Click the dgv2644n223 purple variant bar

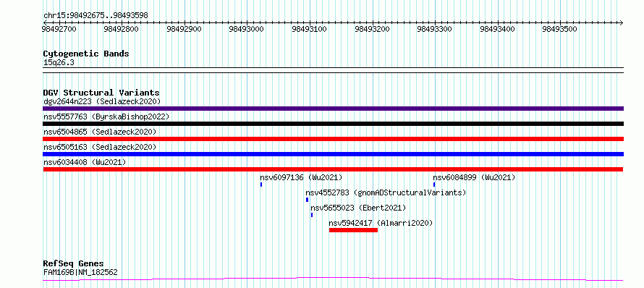click(333, 109)
